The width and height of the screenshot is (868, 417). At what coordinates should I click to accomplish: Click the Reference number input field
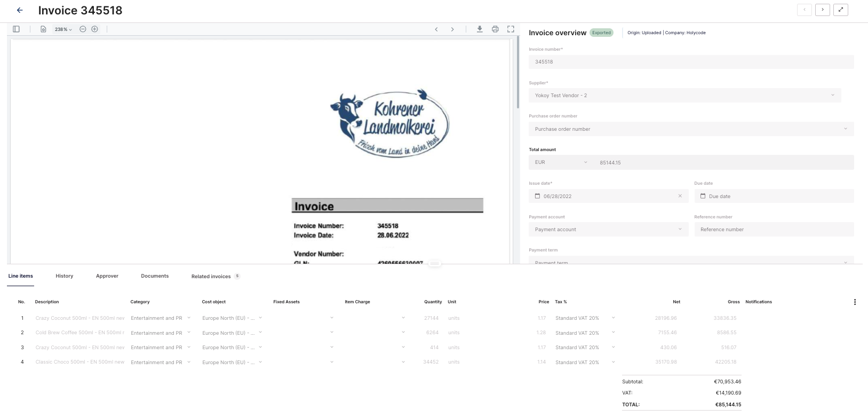tap(774, 230)
